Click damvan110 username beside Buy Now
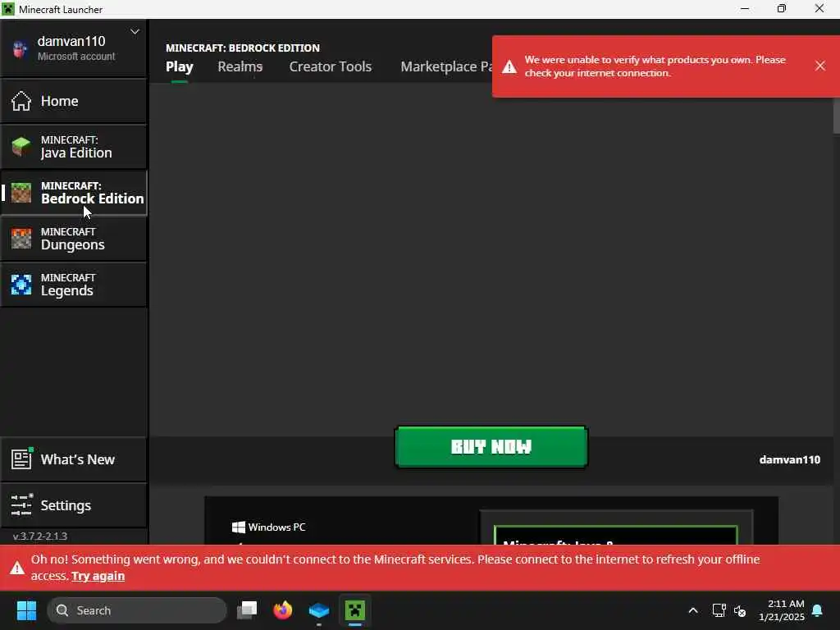The height and width of the screenshot is (630, 840). 790,459
